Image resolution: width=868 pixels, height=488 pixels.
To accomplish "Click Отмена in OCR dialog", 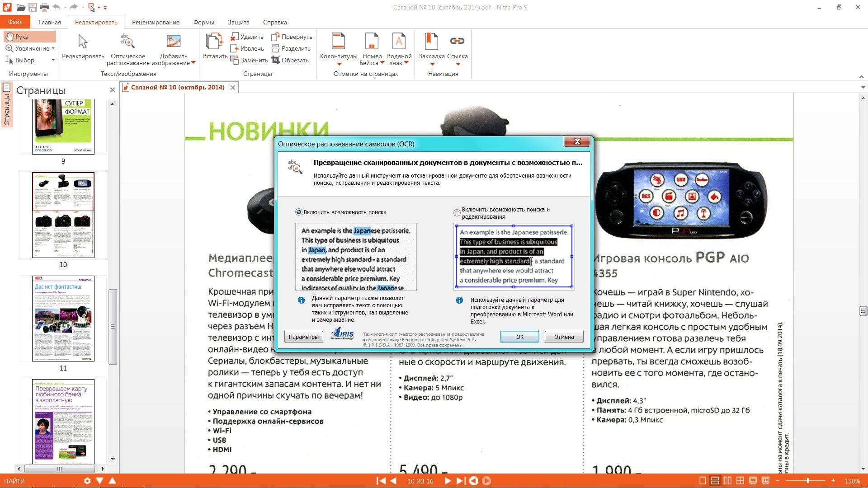I will (x=564, y=337).
